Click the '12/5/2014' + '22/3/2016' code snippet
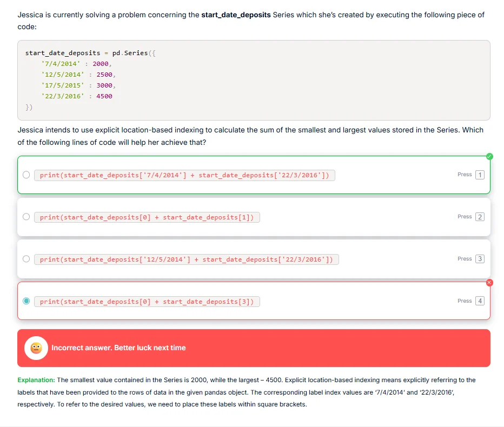 click(186, 259)
